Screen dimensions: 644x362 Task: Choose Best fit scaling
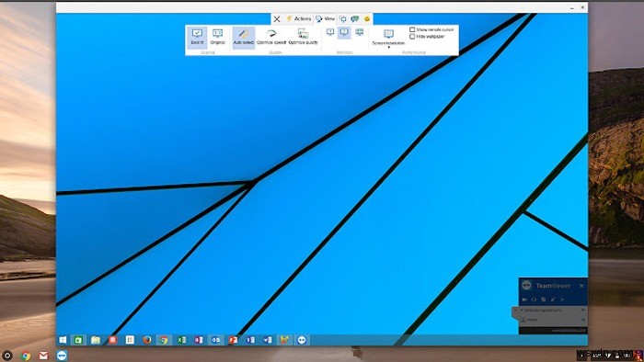197,37
